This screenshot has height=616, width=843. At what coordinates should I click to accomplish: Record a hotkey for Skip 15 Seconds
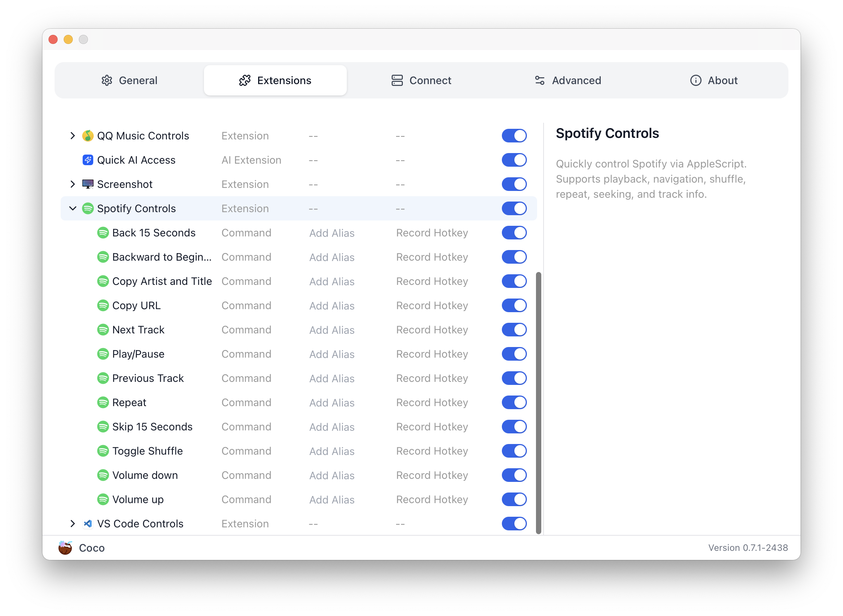(x=432, y=427)
